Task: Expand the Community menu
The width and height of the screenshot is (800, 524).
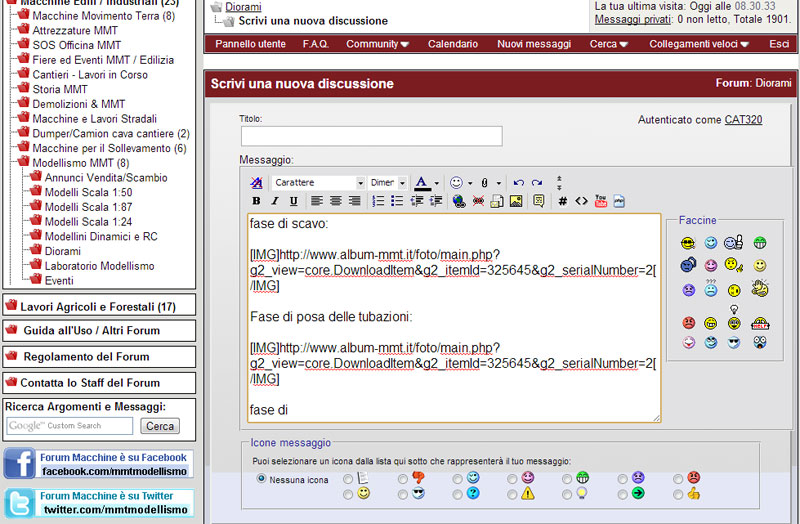Action: (377, 44)
